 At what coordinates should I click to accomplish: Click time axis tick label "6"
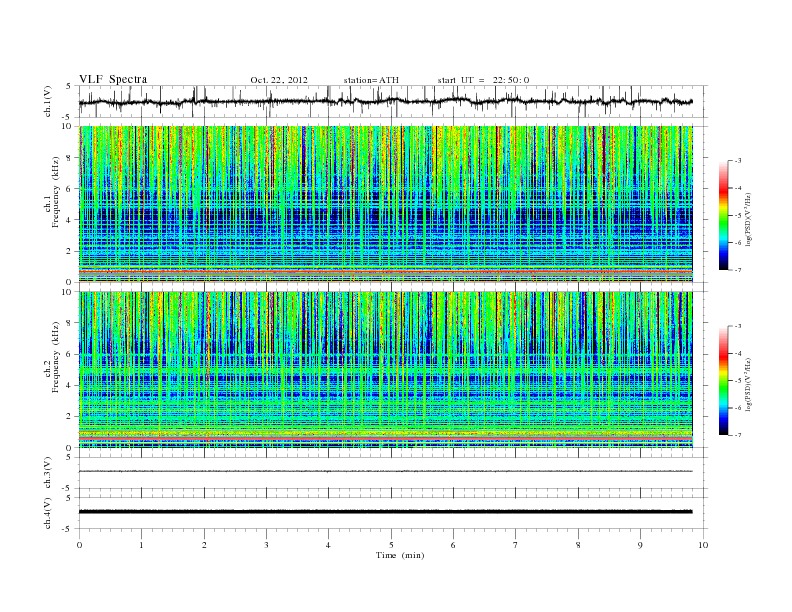coord(454,546)
